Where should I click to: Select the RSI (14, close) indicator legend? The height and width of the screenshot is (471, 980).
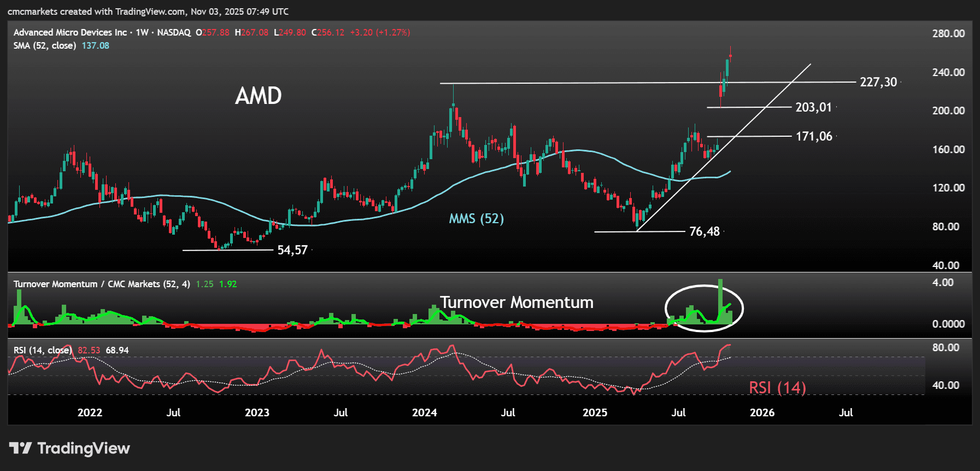43,350
